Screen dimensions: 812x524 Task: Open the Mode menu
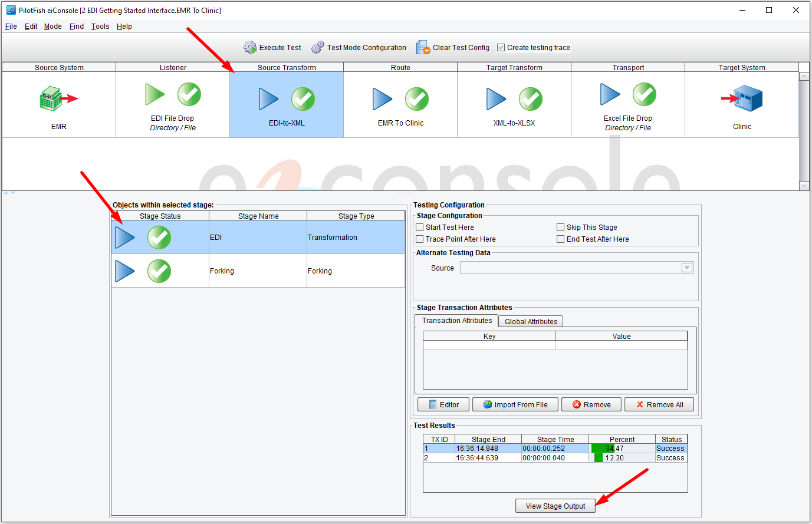(x=53, y=27)
